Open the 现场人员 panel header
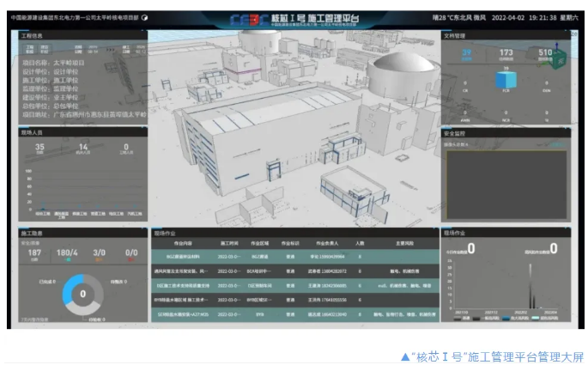Viewport: 588px width, 371px height. pyautogui.click(x=33, y=132)
